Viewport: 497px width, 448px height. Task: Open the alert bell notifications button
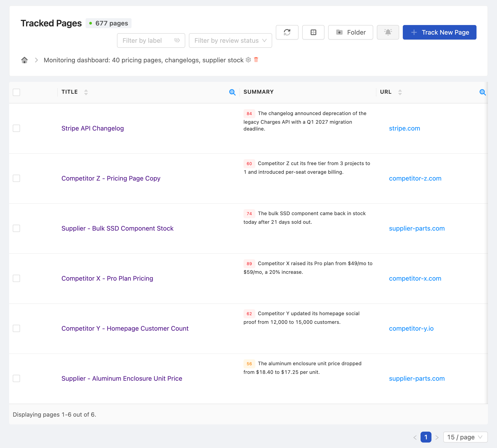coord(388,32)
